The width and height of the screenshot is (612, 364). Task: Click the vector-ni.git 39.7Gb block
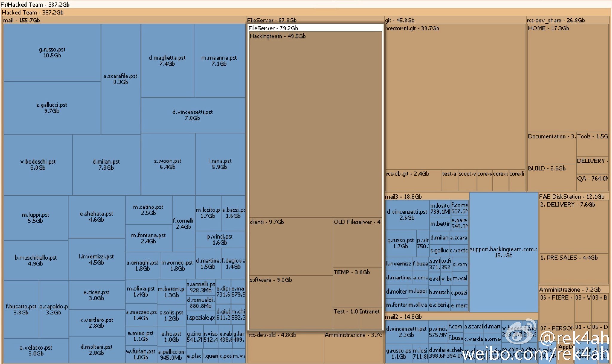click(455, 97)
